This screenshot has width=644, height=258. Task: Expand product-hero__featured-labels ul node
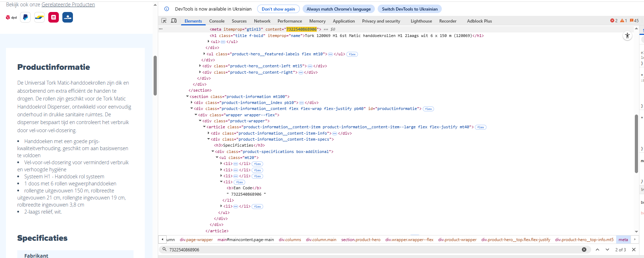coord(204,54)
